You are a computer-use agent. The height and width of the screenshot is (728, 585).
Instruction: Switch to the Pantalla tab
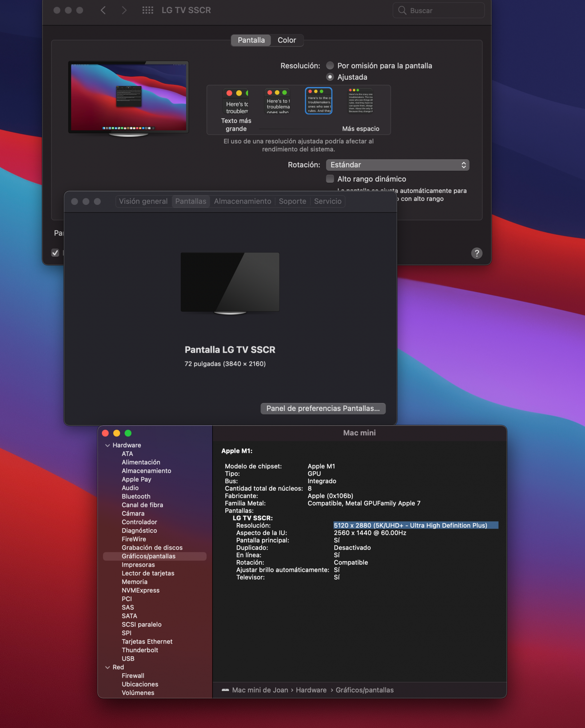point(251,40)
